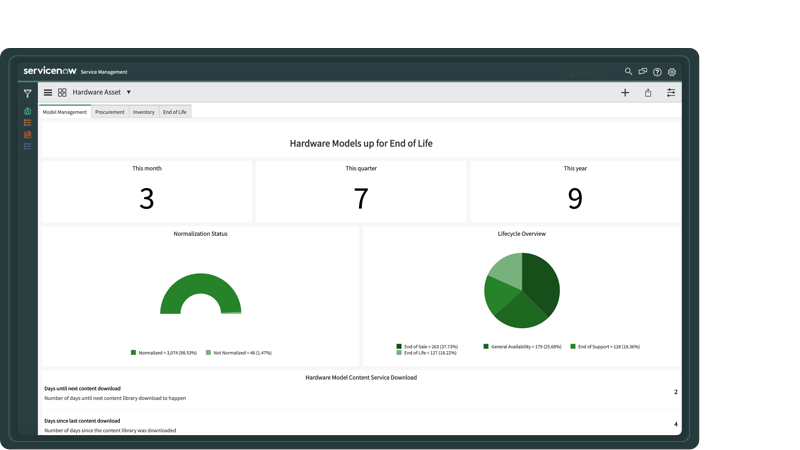
Task: Click 'Hardware Model Content Service Download' title
Action: coord(361,378)
